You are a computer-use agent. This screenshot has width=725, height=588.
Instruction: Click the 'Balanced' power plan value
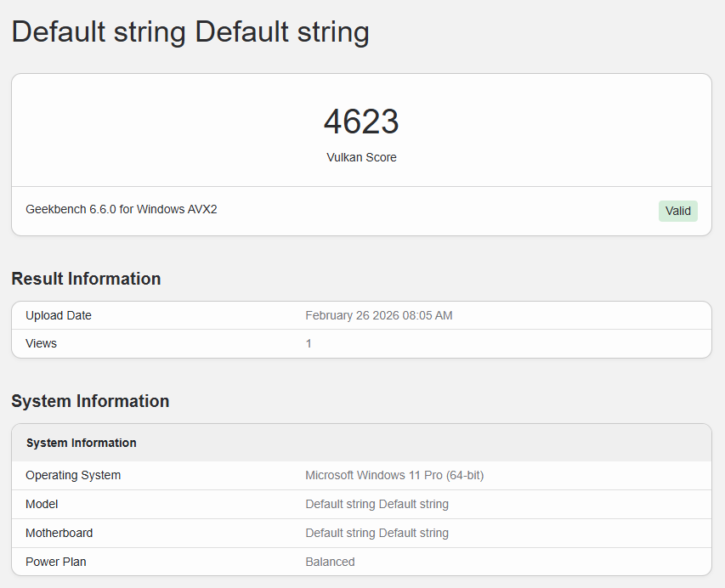(x=330, y=562)
